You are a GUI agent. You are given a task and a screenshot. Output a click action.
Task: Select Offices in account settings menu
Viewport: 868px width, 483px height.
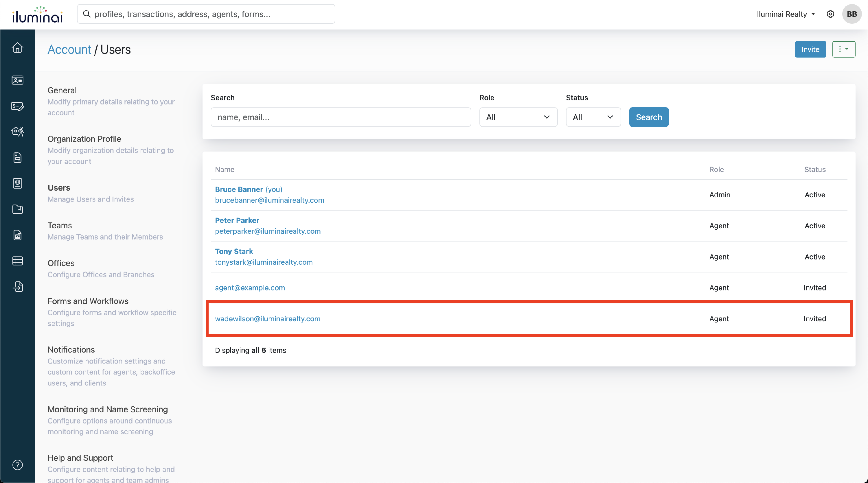coord(61,263)
